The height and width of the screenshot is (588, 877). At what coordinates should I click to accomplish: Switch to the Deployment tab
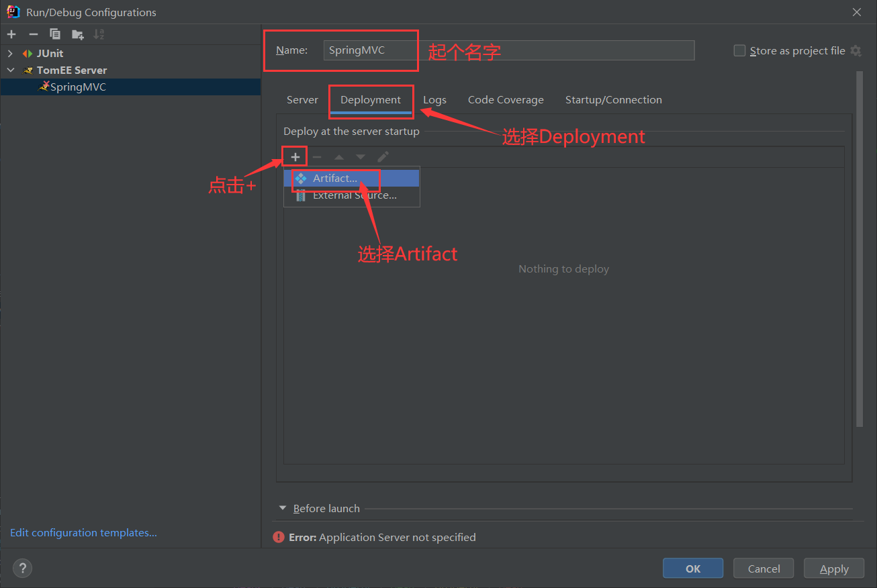(371, 99)
